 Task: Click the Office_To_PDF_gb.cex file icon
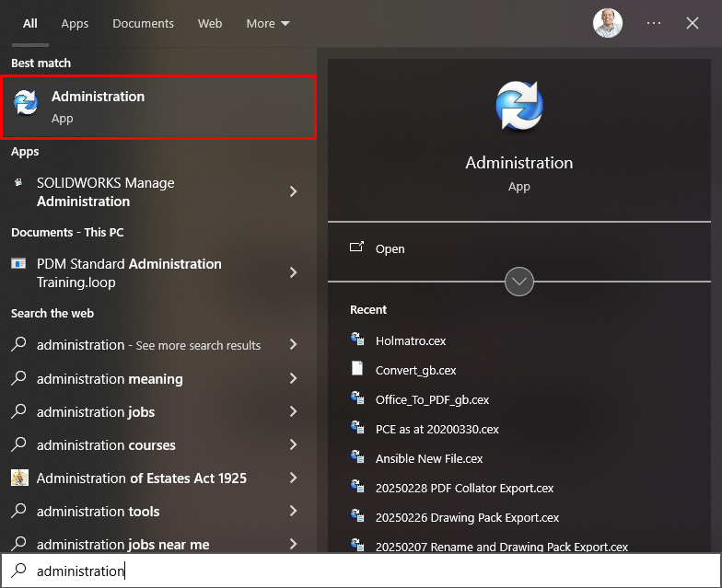[x=357, y=398]
